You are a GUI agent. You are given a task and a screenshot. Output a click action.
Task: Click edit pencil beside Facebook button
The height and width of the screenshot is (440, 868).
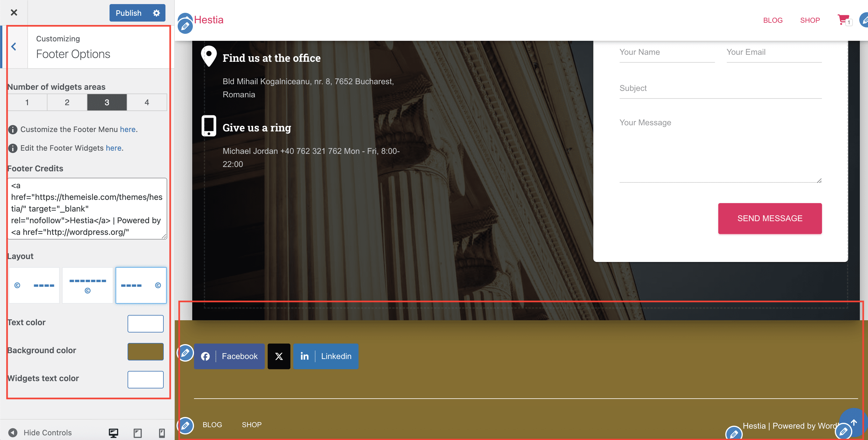point(185,353)
